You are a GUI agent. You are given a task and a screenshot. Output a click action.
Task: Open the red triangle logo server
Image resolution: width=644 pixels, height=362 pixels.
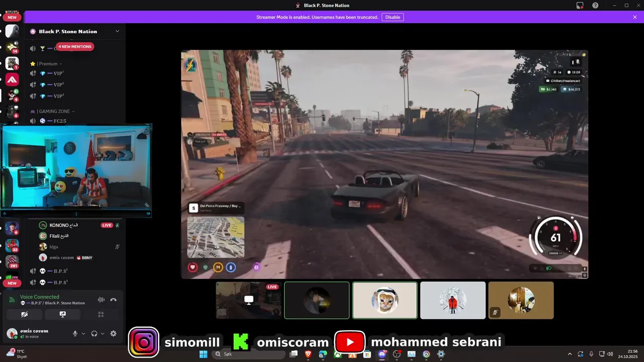[12, 79]
